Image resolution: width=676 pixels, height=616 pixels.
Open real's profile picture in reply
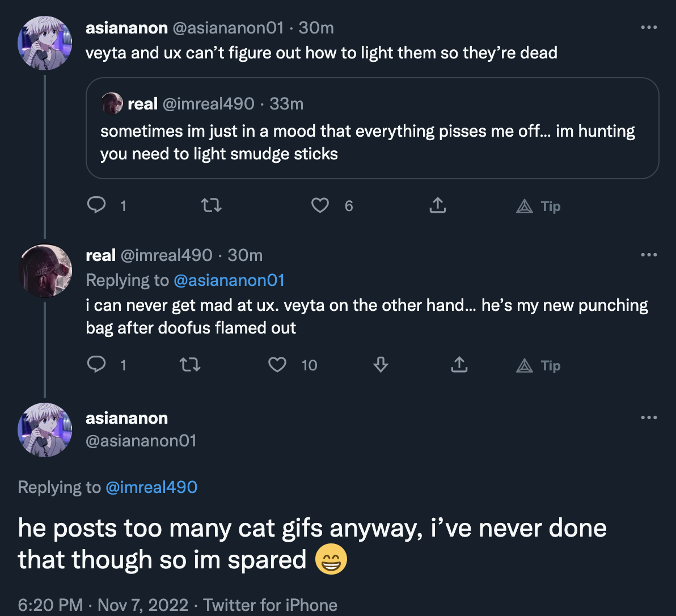pyautogui.click(x=45, y=271)
